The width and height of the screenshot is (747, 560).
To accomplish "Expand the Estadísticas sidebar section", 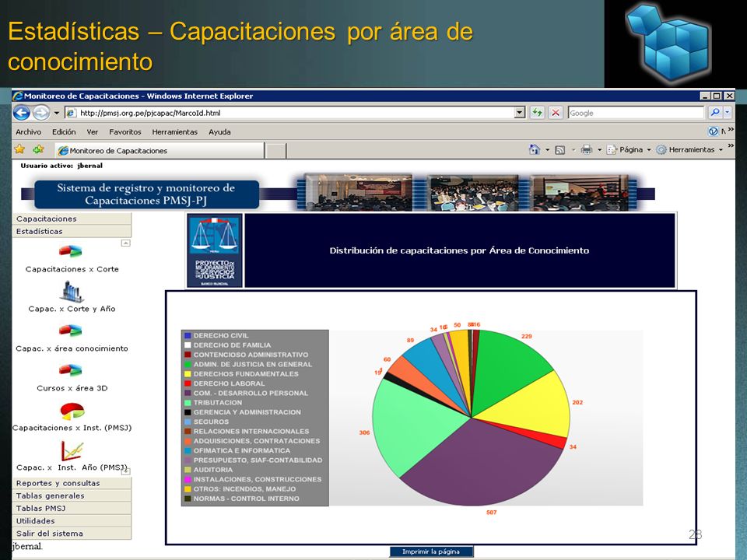I will click(72, 232).
